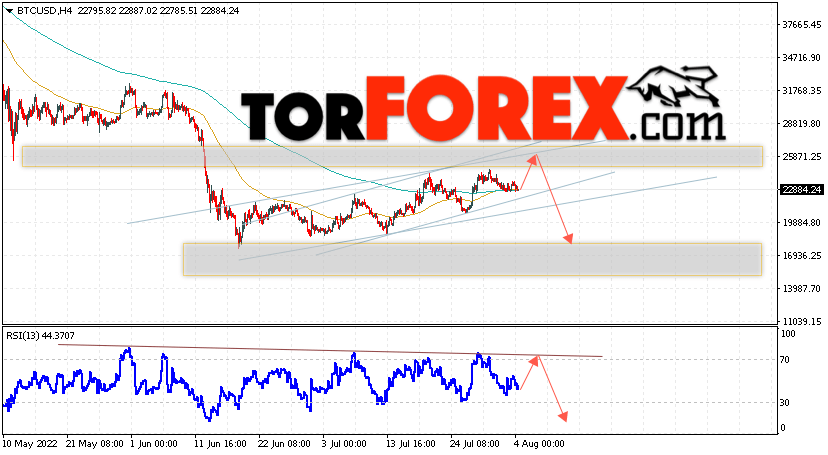828x455 pixels.
Task: Click the 24 Jul 08:00 time label
Action: pyautogui.click(x=474, y=443)
